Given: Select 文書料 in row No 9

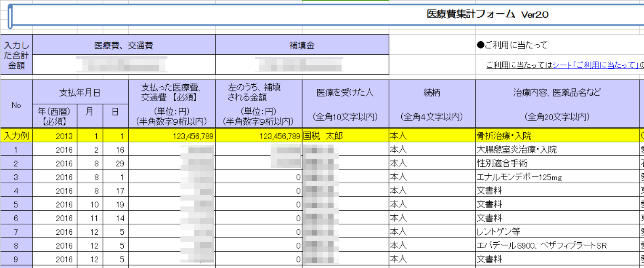Looking at the screenshot, I should pyautogui.click(x=557, y=259).
